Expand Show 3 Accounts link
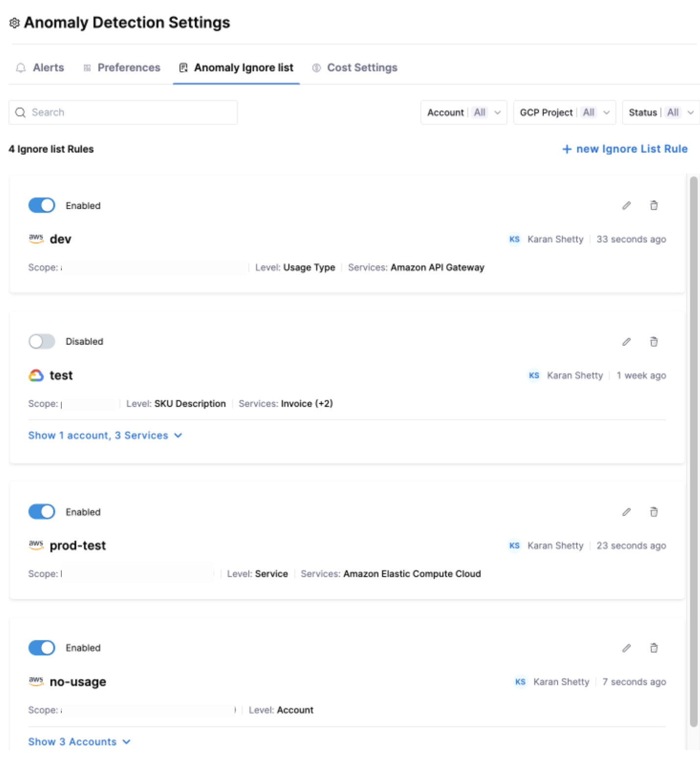Viewport: 700px width, 784px height. click(x=79, y=742)
